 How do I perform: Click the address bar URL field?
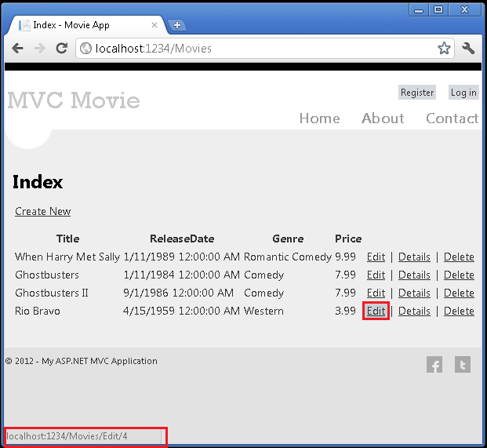point(259,49)
